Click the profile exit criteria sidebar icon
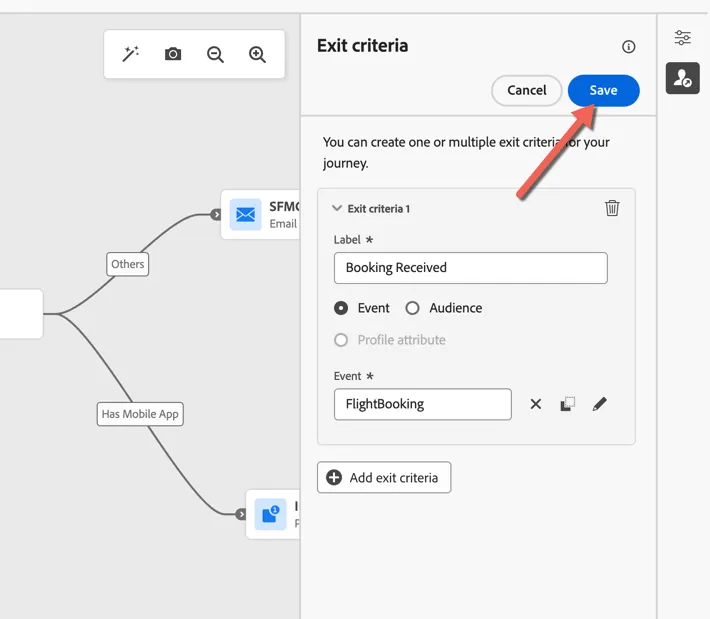Image resolution: width=710 pixels, height=619 pixels. [x=682, y=78]
